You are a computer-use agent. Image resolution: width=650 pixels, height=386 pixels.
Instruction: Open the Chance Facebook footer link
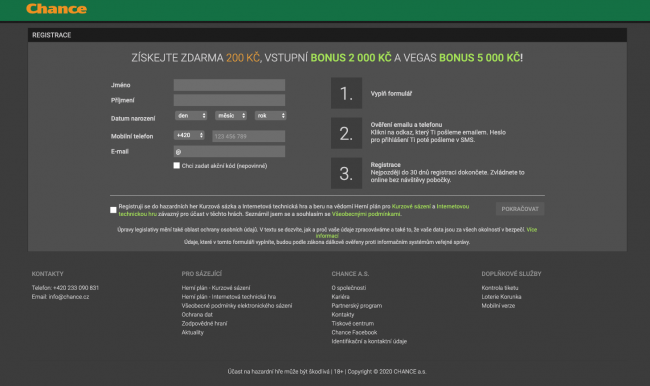pos(354,333)
